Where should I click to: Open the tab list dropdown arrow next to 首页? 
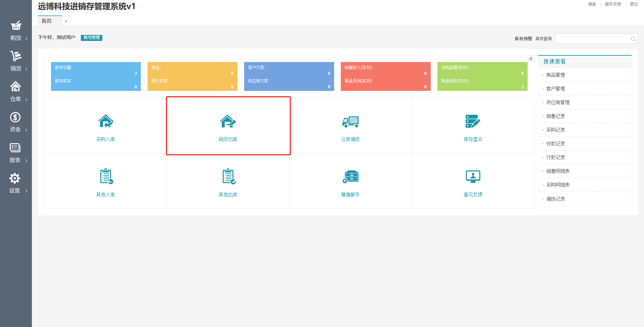click(x=66, y=21)
